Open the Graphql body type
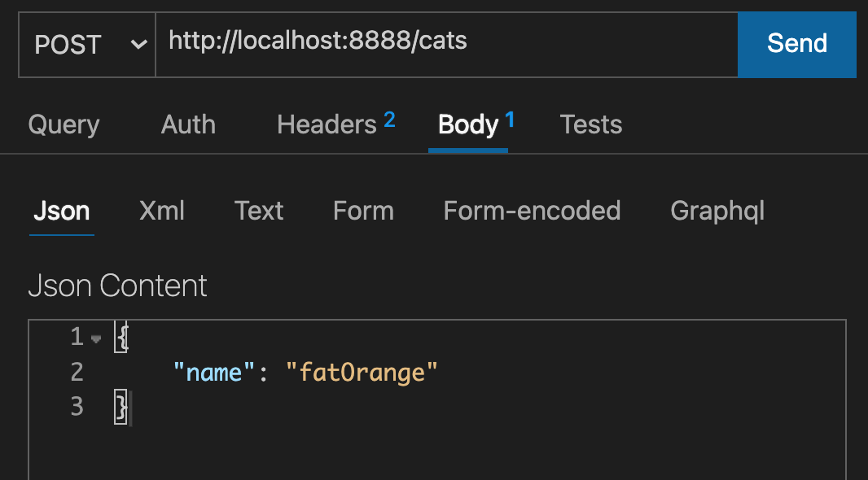The height and width of the screenshot is (480, 868). click(x=717, y=212)
